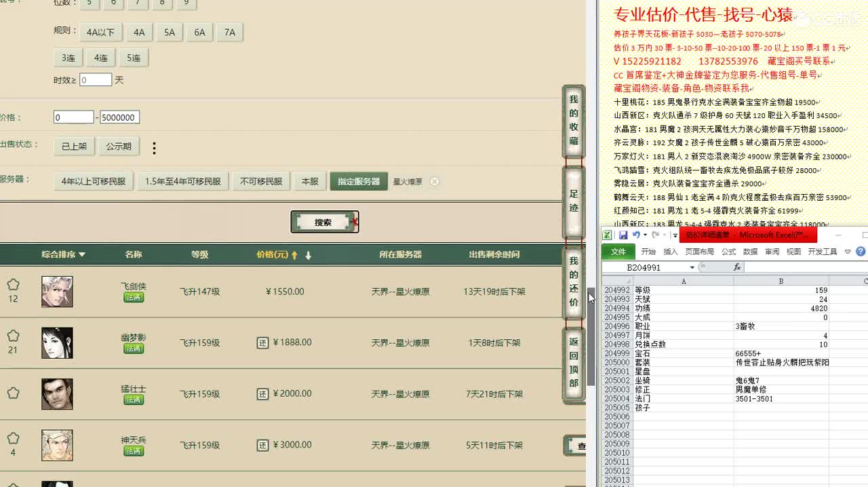Toggle the 4A以下 rule filter
Image resolution: width=868 pixels, height=487 pixels.
(x=100, y=32)
